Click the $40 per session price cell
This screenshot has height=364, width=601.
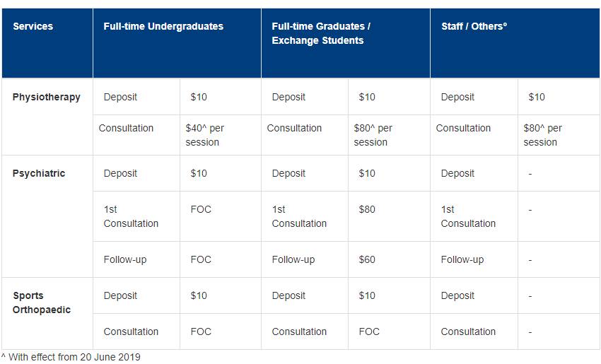point(205,135)
